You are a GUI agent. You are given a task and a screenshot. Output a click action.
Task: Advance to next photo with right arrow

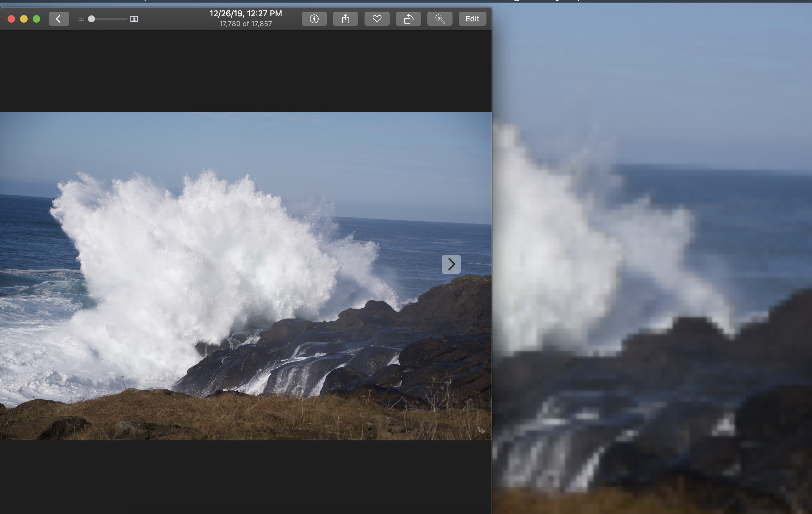451,264
